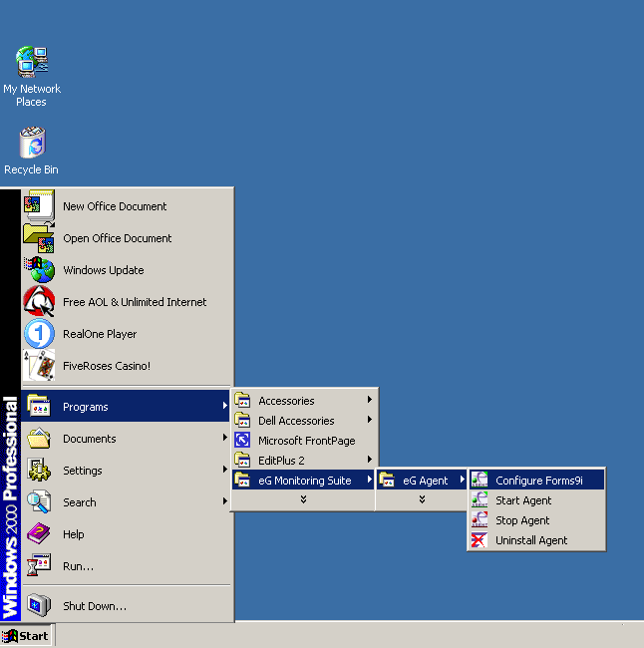Select the Run... menu entry
The width and height of the screenshot is (644, 648).
[x=126, y=566]
